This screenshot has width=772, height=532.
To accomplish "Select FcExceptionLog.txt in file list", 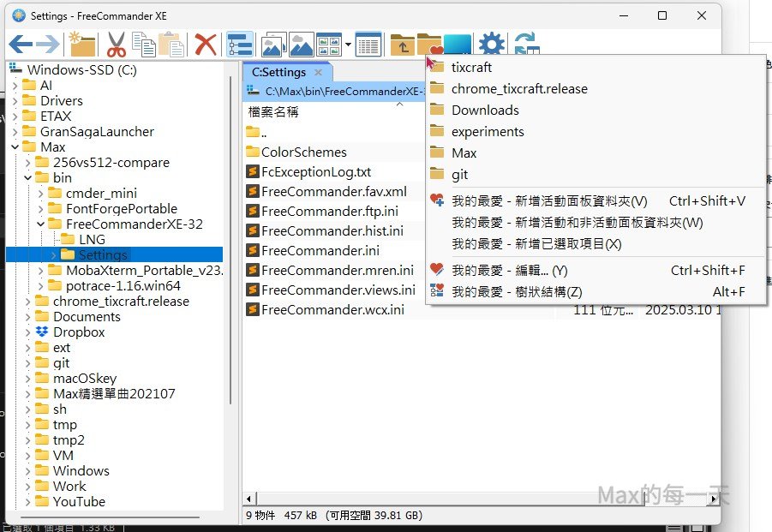I will (x=316, y=171).
